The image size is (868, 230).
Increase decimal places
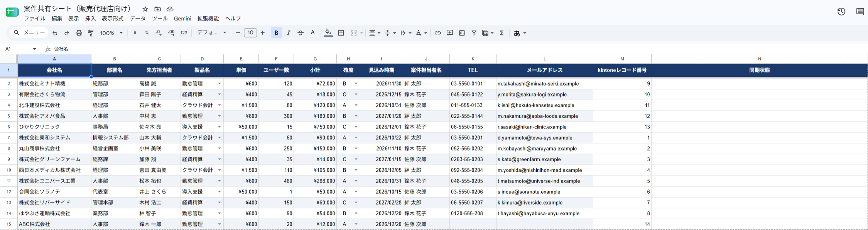[x=171, y=33]
